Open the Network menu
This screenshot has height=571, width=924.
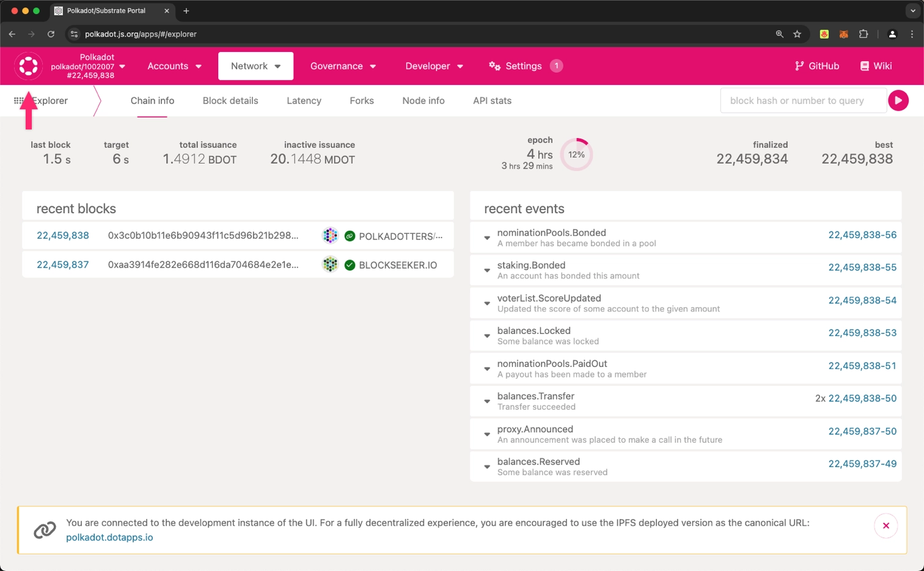click(x=255, y=66)
